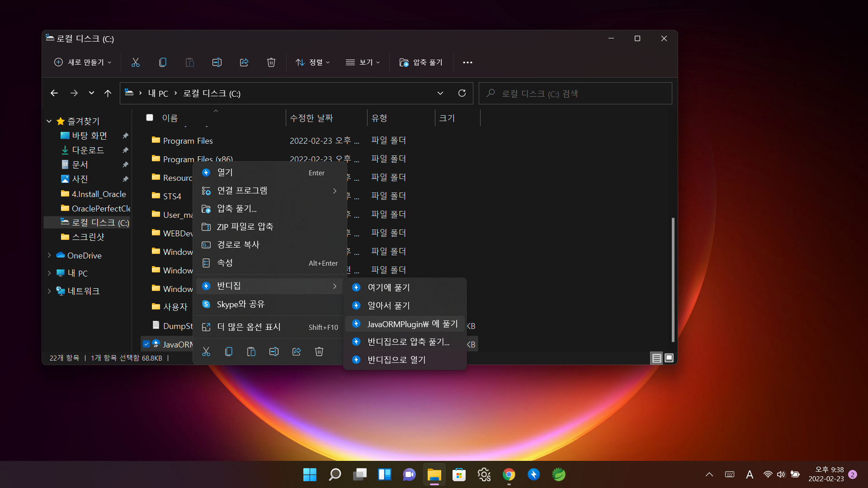Select 경로로 복사 from the context menu
Image resolution: width=868 pixels, height=488 pixels.
click(x=238, y=244)
